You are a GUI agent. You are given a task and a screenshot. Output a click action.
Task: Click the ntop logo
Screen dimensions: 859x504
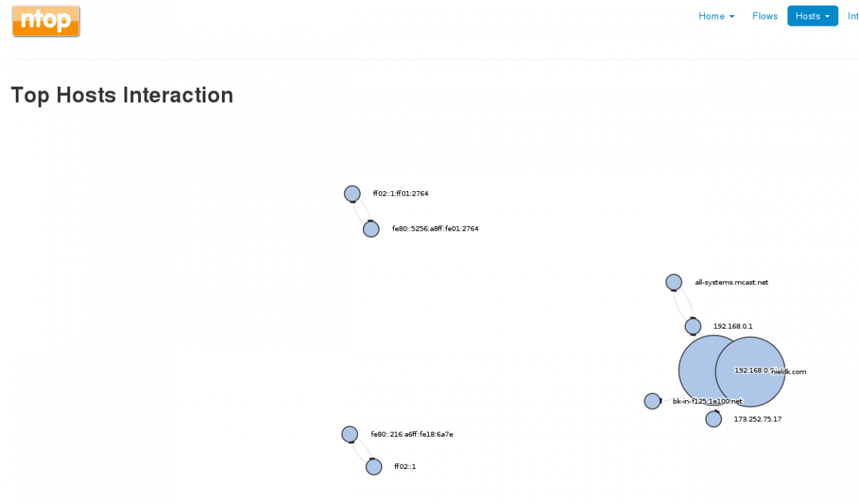(x=46, y=21)
